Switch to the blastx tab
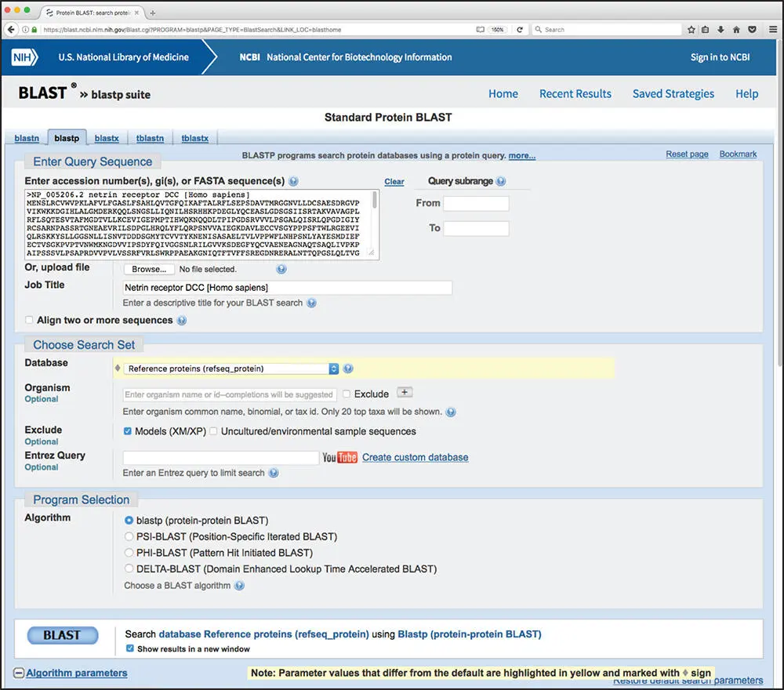Screen dimensions: 784x690 pos(107,139)
